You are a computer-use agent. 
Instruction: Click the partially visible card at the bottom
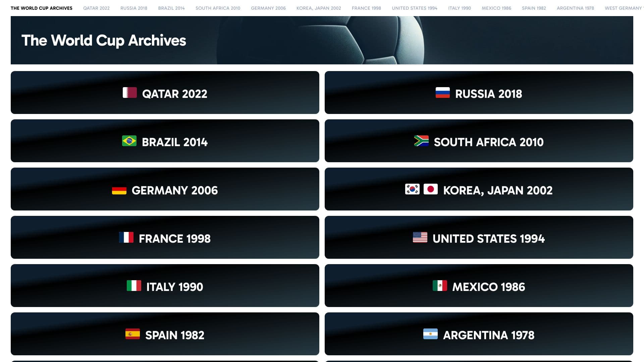coord(165,360)
